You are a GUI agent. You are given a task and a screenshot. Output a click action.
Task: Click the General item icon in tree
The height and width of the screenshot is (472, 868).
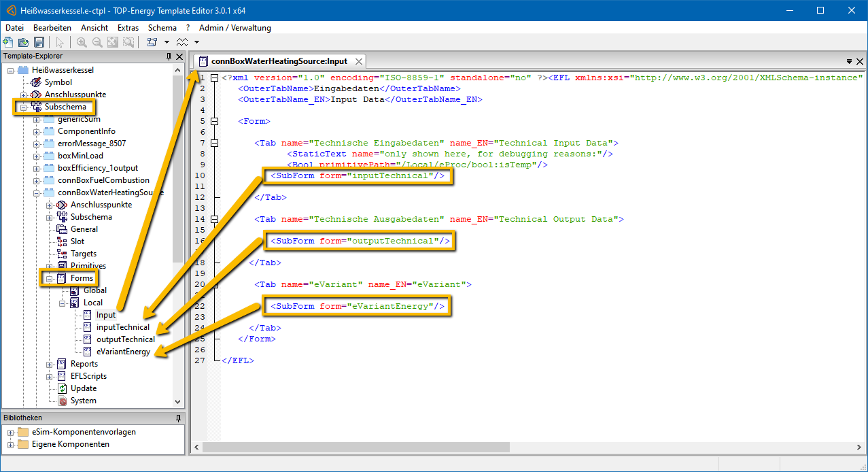[x=63, y=229]
